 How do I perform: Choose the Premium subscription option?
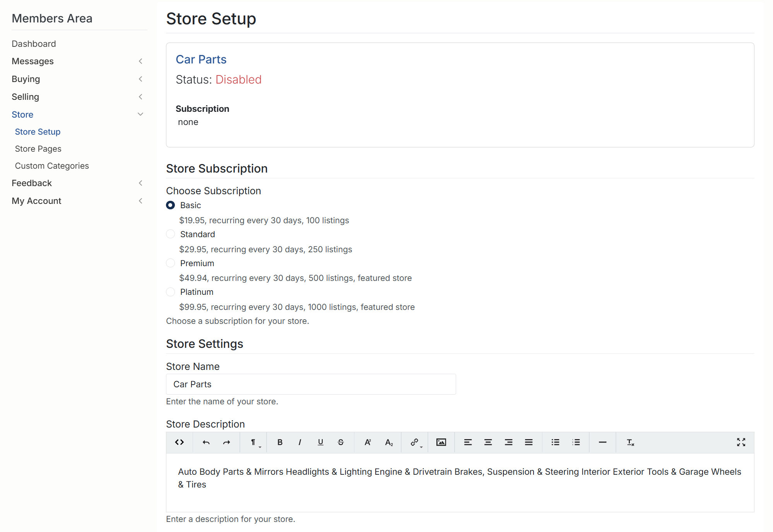tap(171, 263)
